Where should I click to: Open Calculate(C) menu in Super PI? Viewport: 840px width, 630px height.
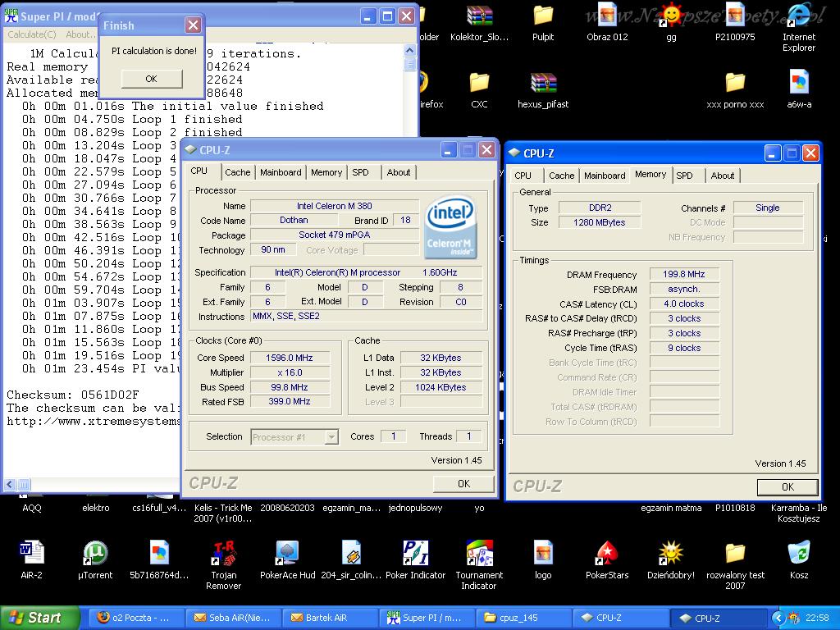[x=32, y=34]
